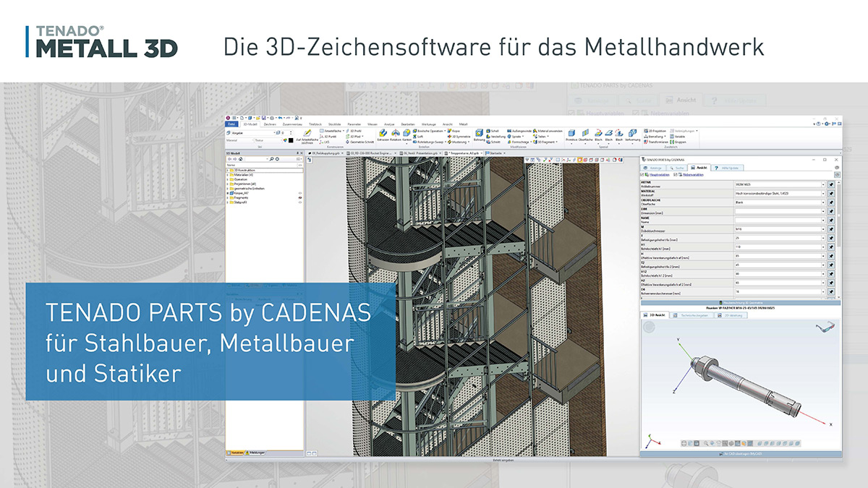Open the Artikelnummer value dropdown
Viewport: 868px width, 488px height.
[x=823, y=184]
